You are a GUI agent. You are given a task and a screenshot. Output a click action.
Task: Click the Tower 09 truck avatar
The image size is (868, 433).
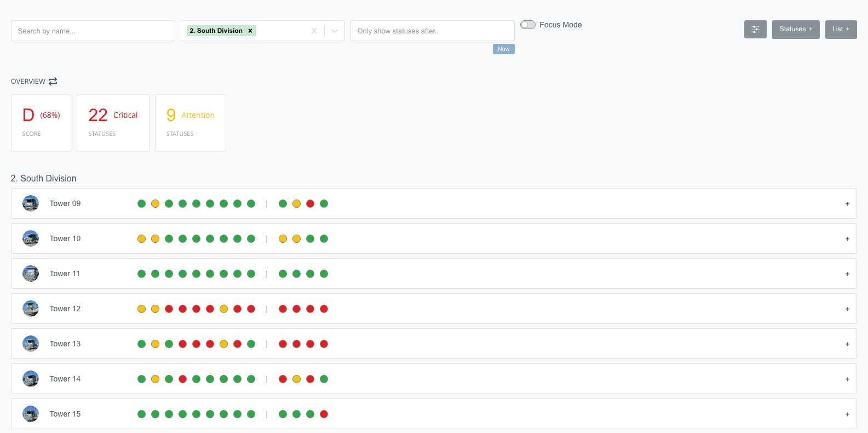click(x=31, y=203)
